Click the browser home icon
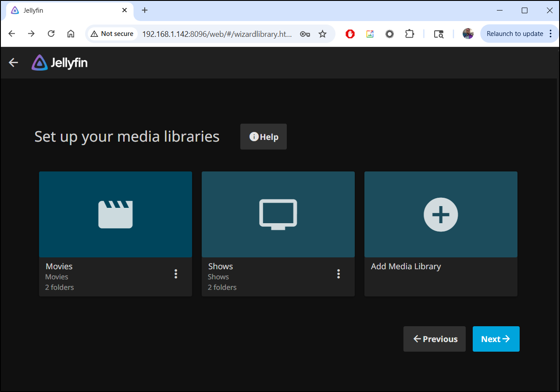This screenshot has width=560, height=392. 71,34
